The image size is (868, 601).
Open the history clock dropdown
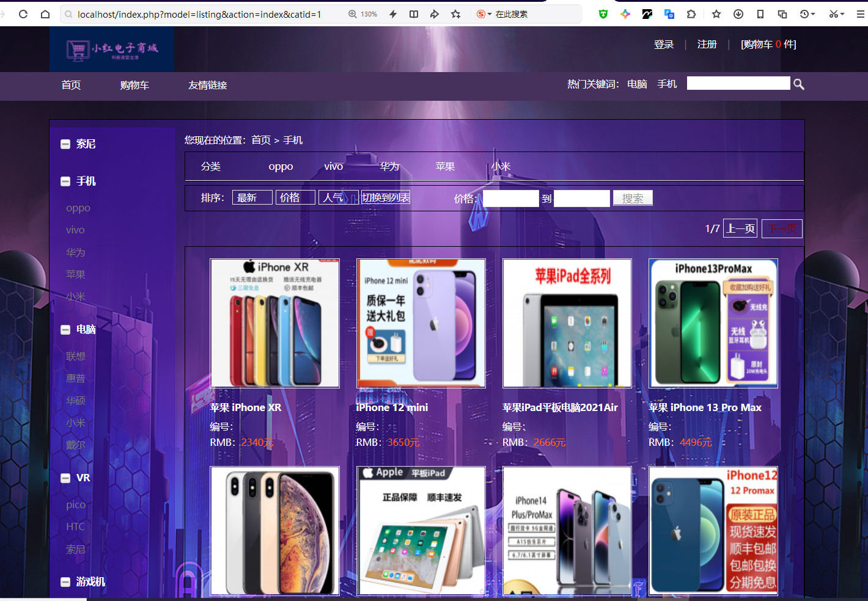coord(807,14)
